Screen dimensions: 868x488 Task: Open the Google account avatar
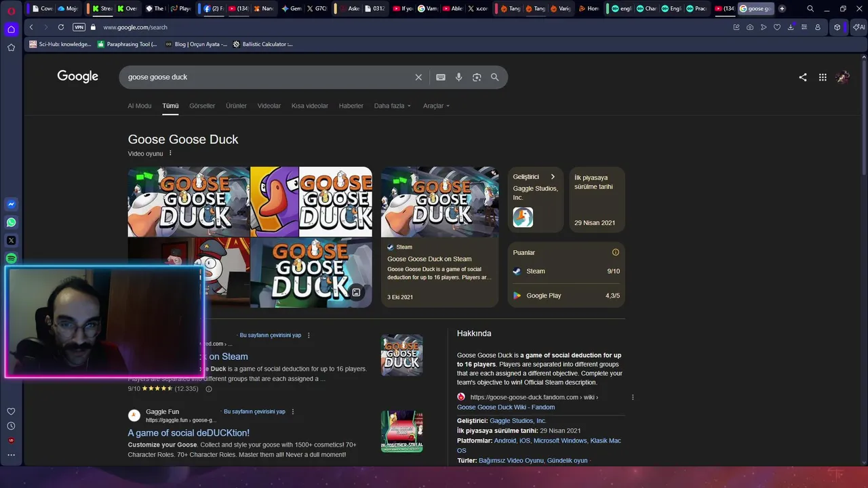843,77
